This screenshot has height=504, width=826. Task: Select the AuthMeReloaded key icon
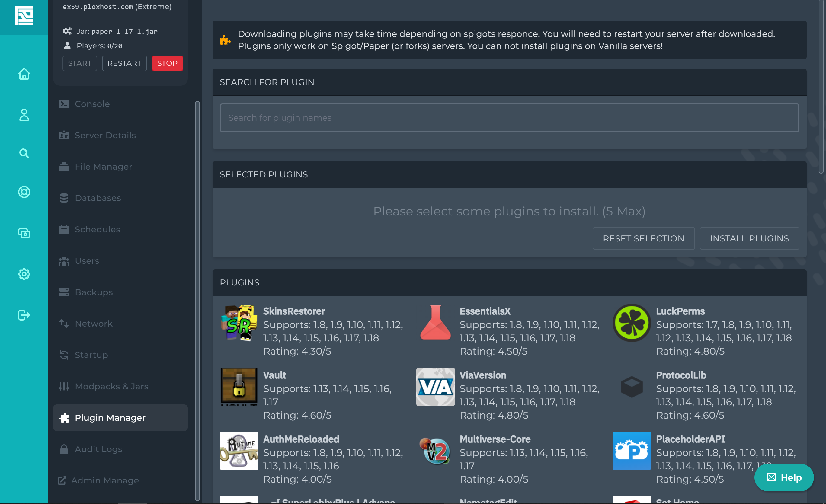[x=239, y=451]
